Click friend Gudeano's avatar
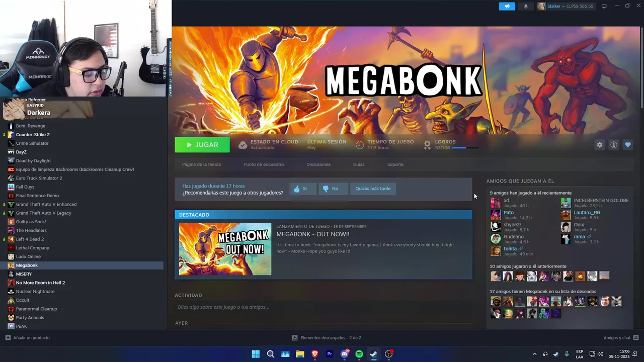 click(x=496, y=239)
